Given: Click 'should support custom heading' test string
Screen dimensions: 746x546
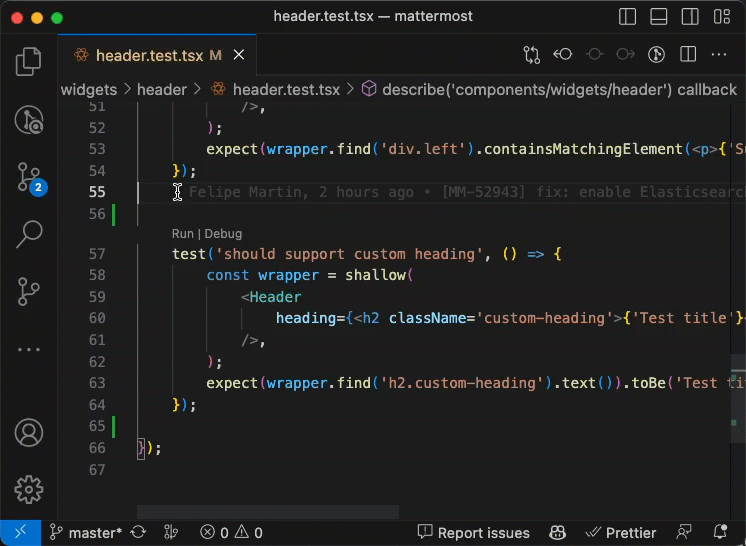Looking at the screenshot, I should point(350,254).
